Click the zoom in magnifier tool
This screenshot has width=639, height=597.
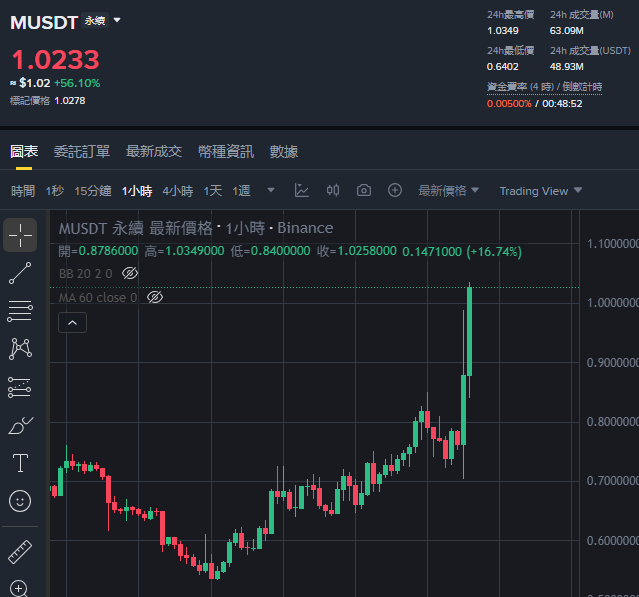click(x=19, y=588)
